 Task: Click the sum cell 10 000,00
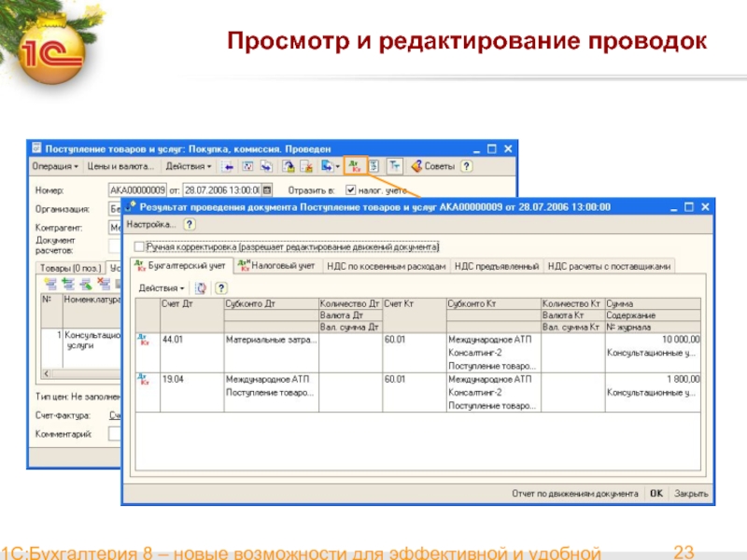click(653, 340)
